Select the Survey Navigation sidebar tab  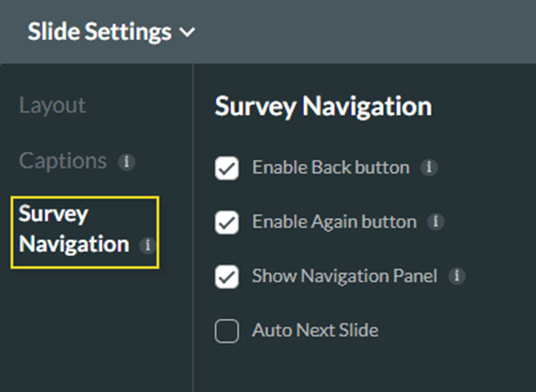pos(74,229)
